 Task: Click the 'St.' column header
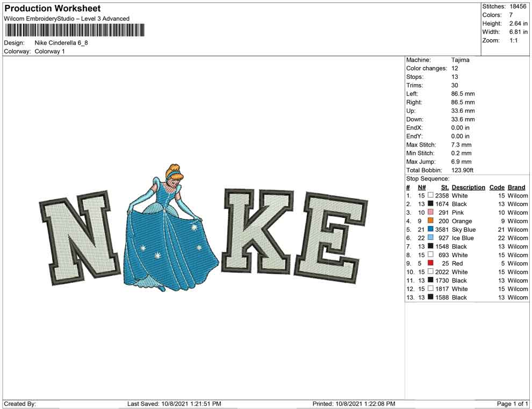445,187
